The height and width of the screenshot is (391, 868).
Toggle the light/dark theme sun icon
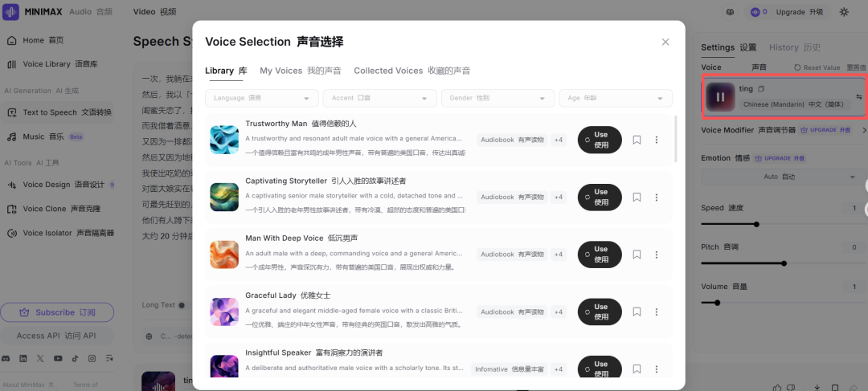coord(844,11)
